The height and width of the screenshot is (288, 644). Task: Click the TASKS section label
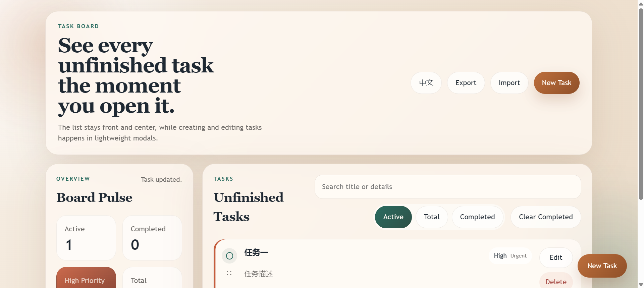223,179
